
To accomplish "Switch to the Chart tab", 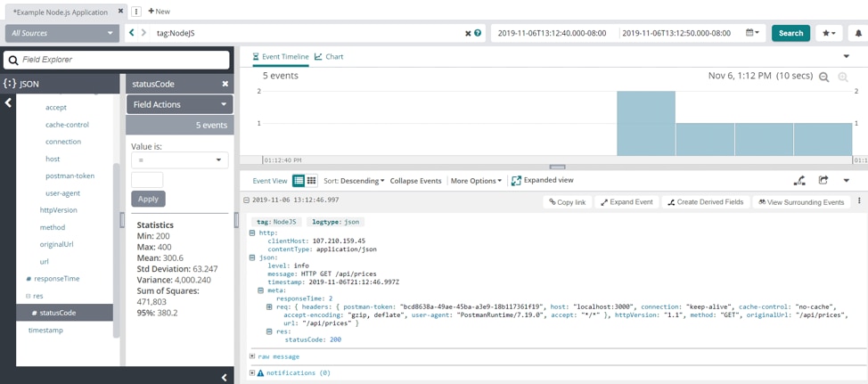I will click(329, 56).
